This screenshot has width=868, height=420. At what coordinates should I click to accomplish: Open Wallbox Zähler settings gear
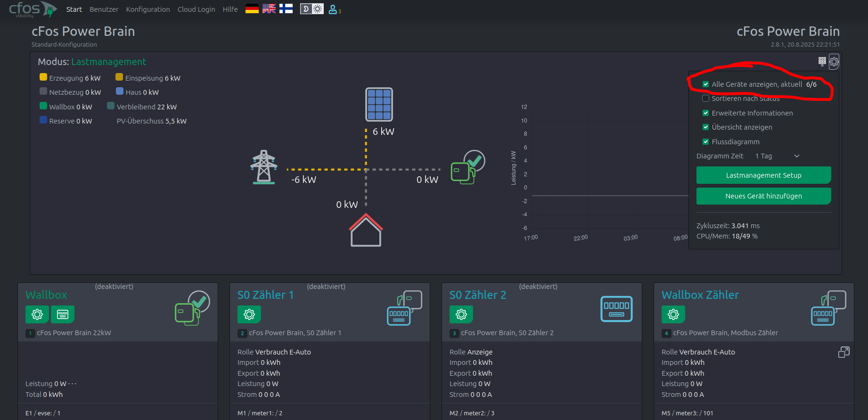[x=673, y=314]
